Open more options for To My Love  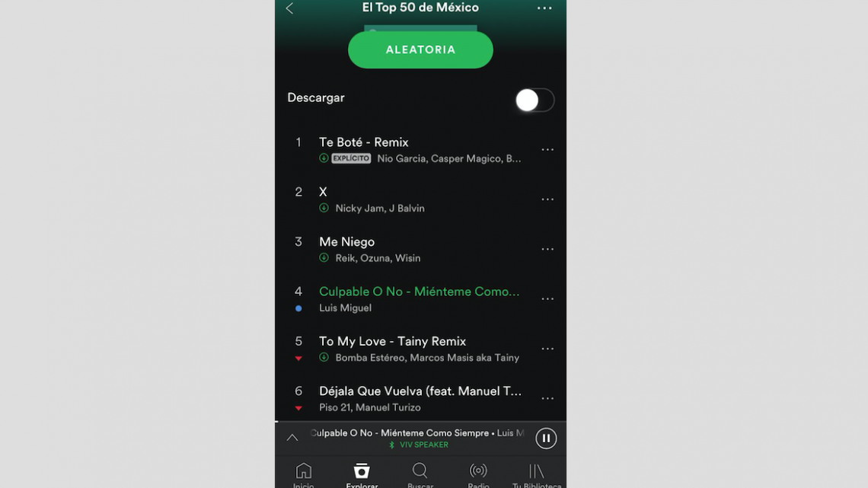pos(547,349)
